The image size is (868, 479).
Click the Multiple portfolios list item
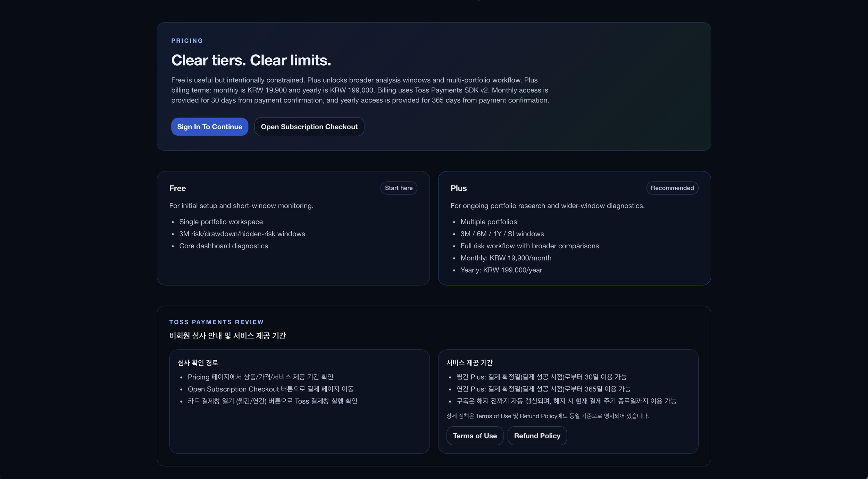point(488,222)
